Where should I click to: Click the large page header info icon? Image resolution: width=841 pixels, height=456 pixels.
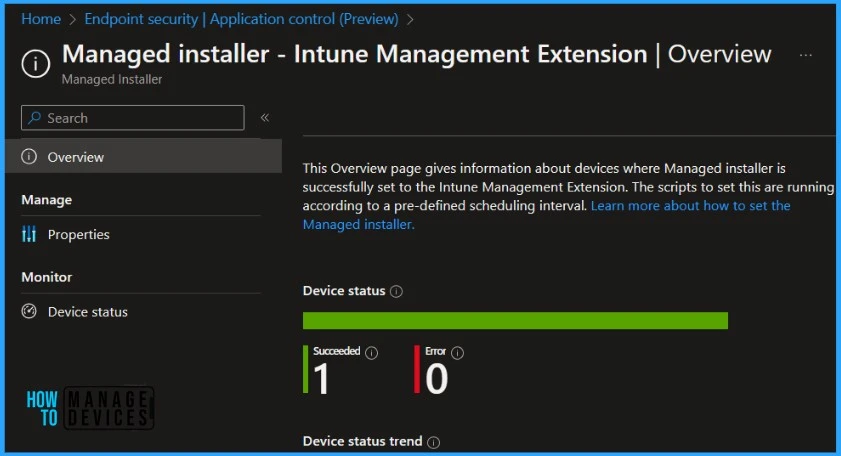click(35, 64)
